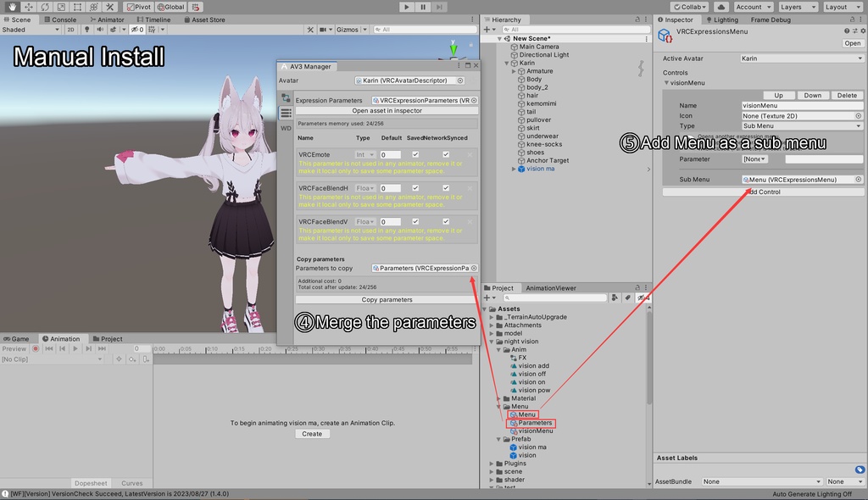This screenshot has width=868, height=500.
Task: Lock the Inspector panel
Action: click(x=852, y=19)
